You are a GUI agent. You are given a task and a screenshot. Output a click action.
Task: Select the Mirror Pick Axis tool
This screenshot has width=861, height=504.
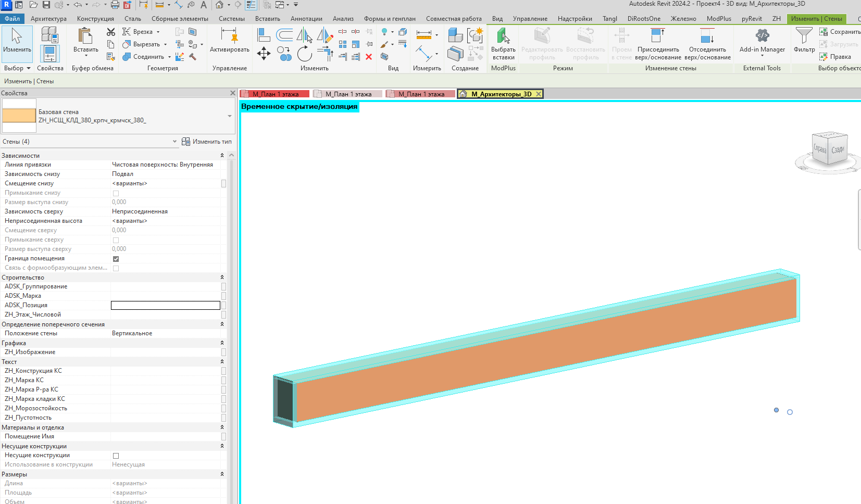click(x=305, y=35)
